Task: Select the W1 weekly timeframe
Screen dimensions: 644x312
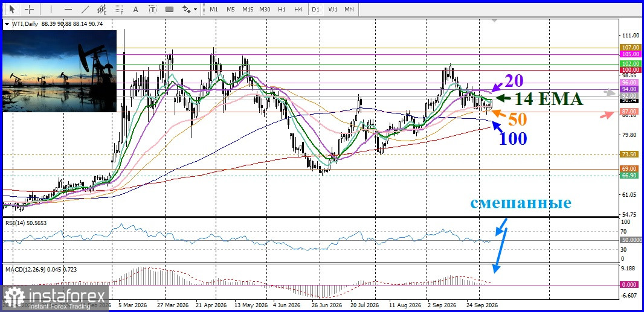Action: [x=333, y=9]
